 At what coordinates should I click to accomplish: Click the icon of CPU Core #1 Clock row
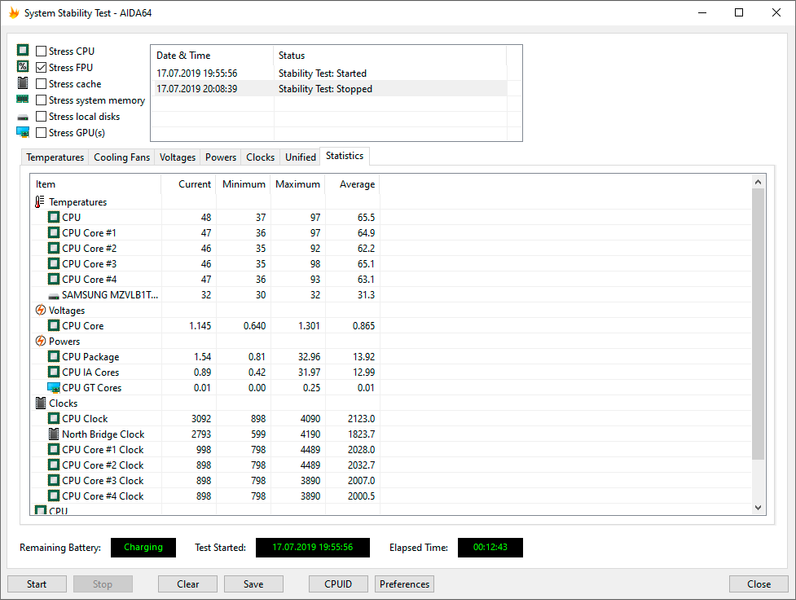point(54,449)
